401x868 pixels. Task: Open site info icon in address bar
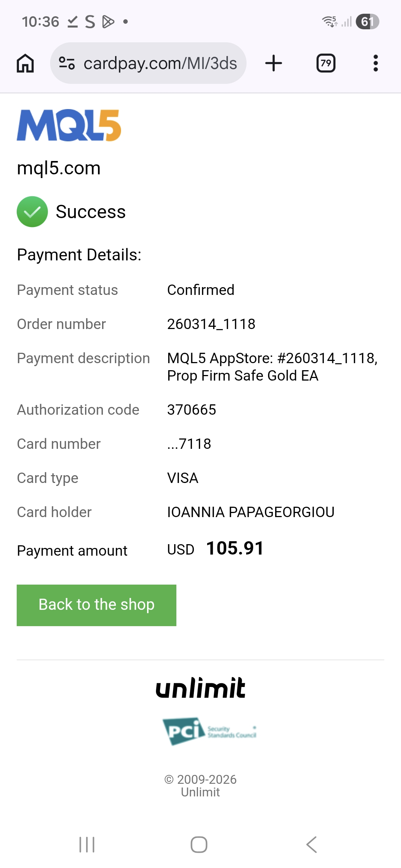[x=67, y=63]
